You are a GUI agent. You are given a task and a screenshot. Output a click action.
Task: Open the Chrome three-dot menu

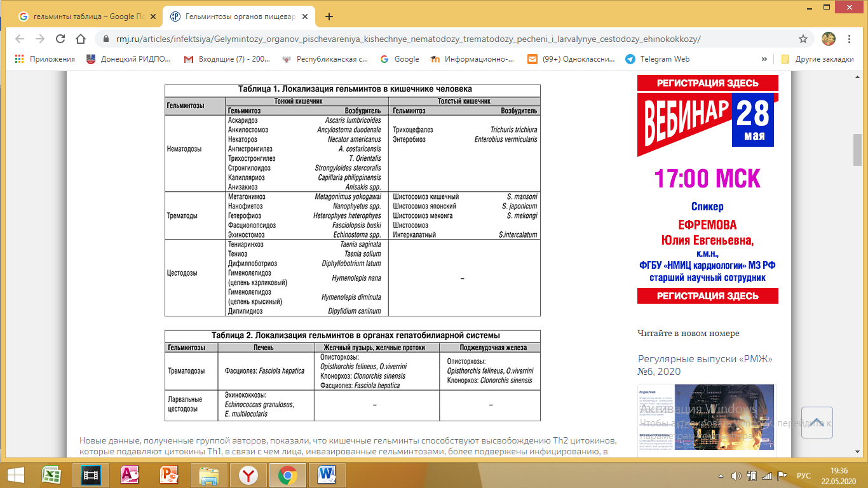click(x=850, y=39)
